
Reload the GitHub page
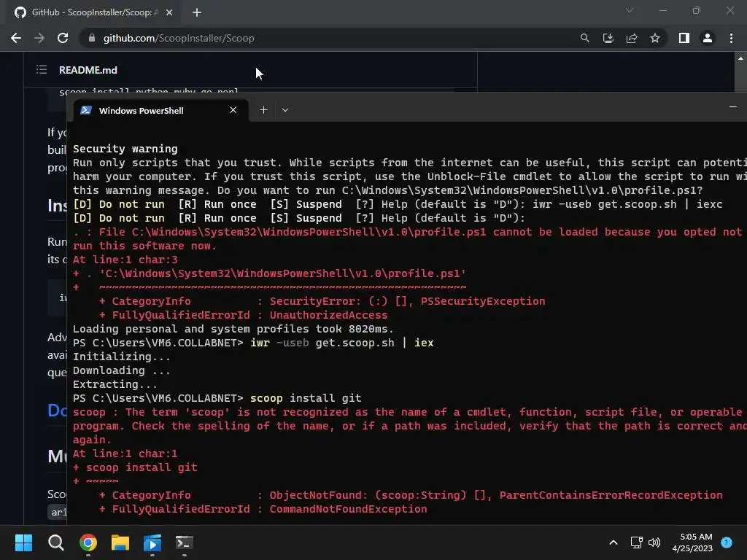tap(63, 38)
